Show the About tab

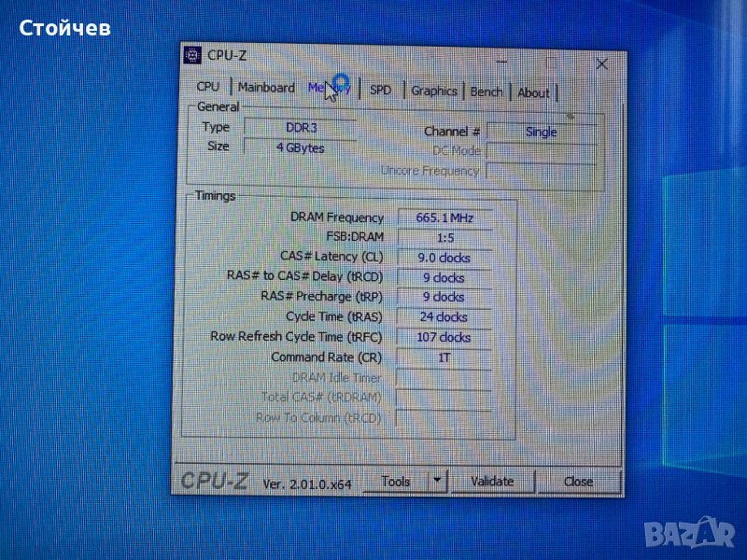(533, 93)
